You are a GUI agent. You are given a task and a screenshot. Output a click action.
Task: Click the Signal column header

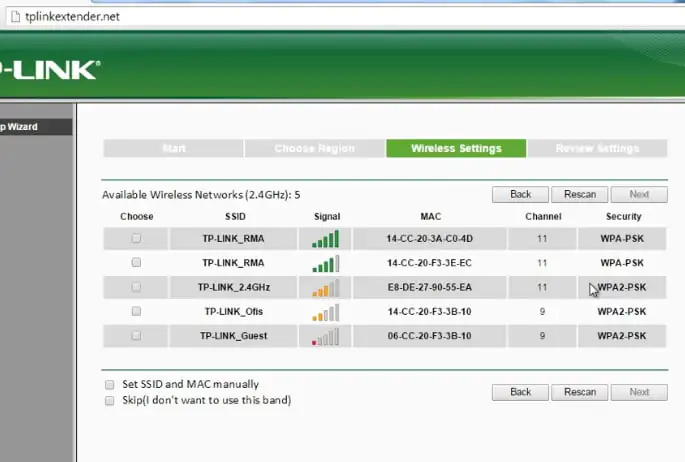[x=327, y=217]
